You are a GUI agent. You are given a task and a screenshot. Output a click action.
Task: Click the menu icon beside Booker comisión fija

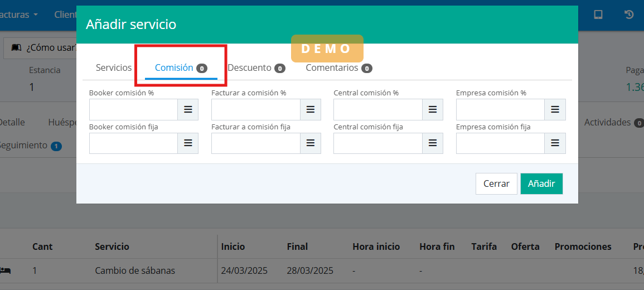(x=188, y=143)
